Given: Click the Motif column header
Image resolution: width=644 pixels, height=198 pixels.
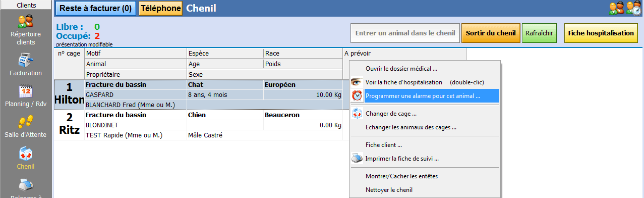Looking at the screenshot, I should tap(135, 53).
